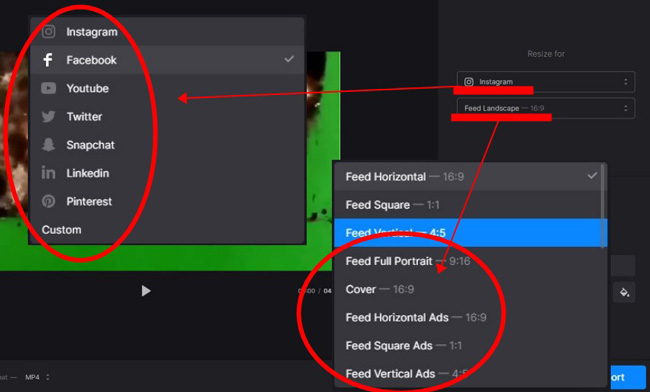Screen dimensions: 650x392
Task: Click the Youtube play logo icon
Action: (x=49, y=88)
